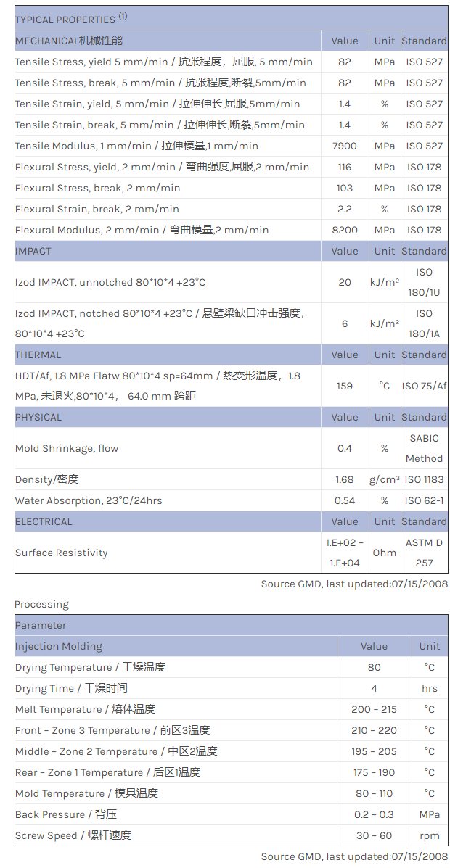
Task: Select the Izod IMPACT unnotched value 20
Action: (344, 282)
